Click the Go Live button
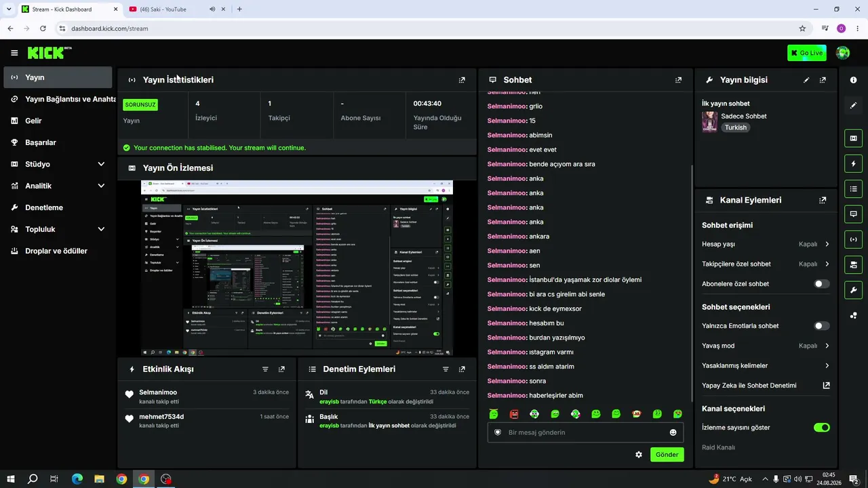Screen dimensions: 868x488 (807, 53)
